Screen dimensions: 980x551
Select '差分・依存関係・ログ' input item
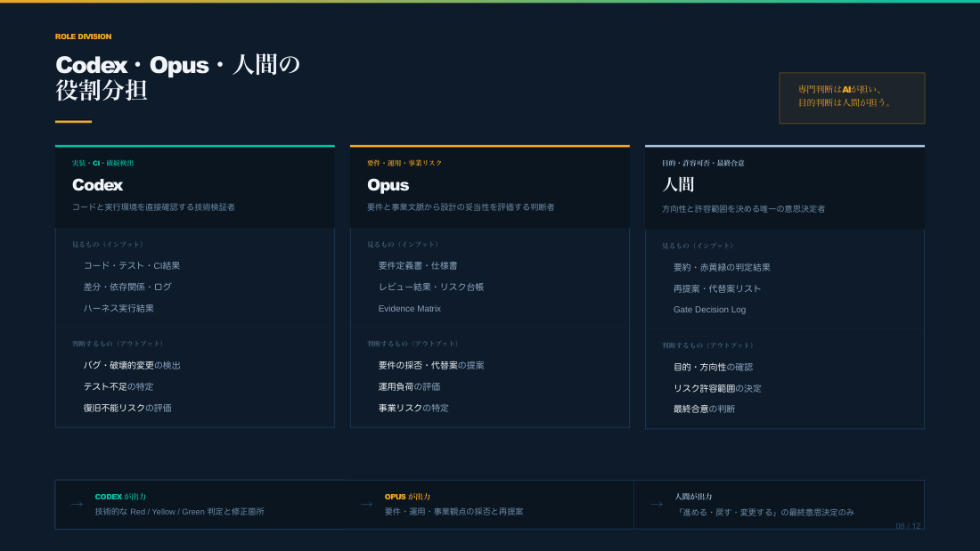(x=127, y=287)
